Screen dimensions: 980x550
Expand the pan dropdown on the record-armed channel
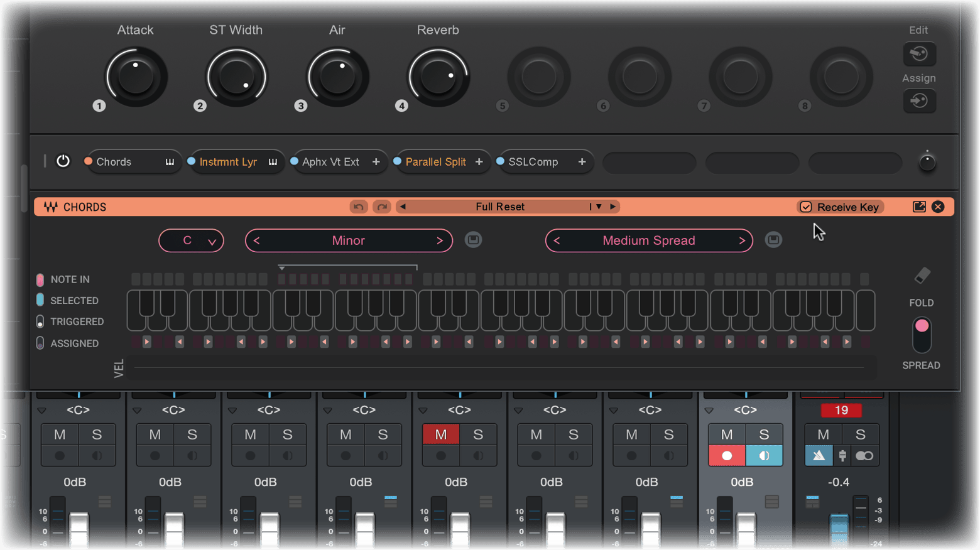tap(709, 411)
